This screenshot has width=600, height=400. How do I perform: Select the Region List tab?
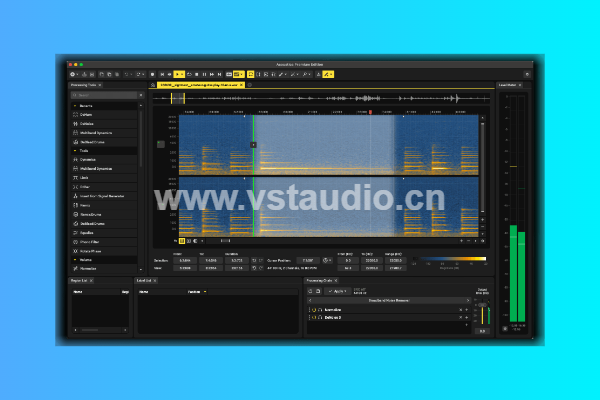(x=79, y=281)
